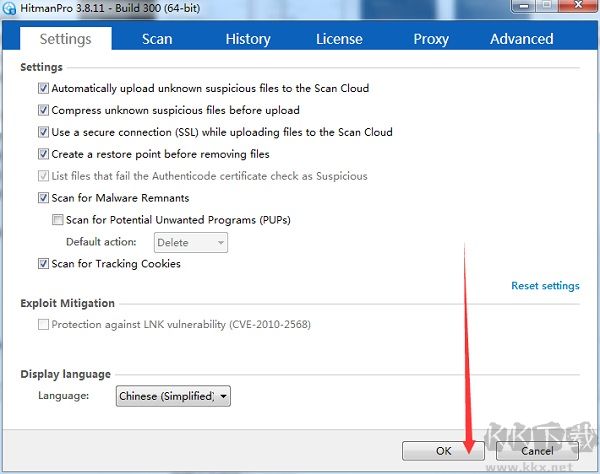Uncheck Compress unknown suspicious files before upload
This screenshot has height=474, width=600.
point(43,110)
